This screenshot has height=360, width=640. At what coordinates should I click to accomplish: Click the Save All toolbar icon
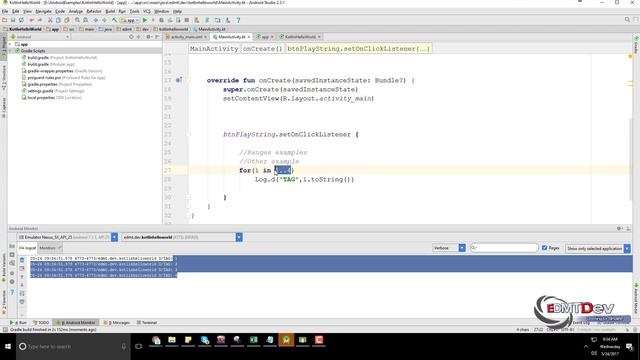pos(13,20)
